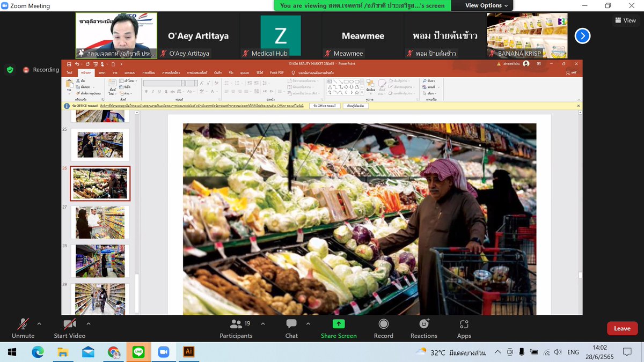Select slide 25 thumbnail in PowerPoint
The height and width of the screenshot is (362, 644).
coord(100,145)
